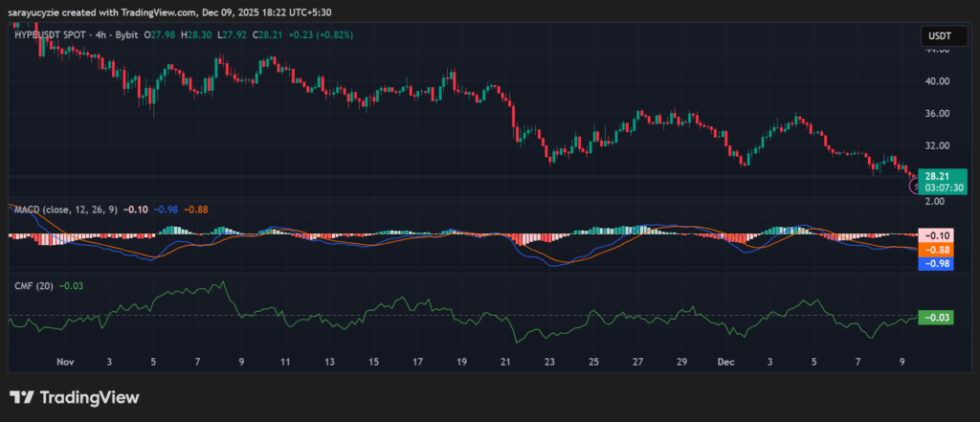Click the orange -0.88 signal value tag

[x=936, y=250]
